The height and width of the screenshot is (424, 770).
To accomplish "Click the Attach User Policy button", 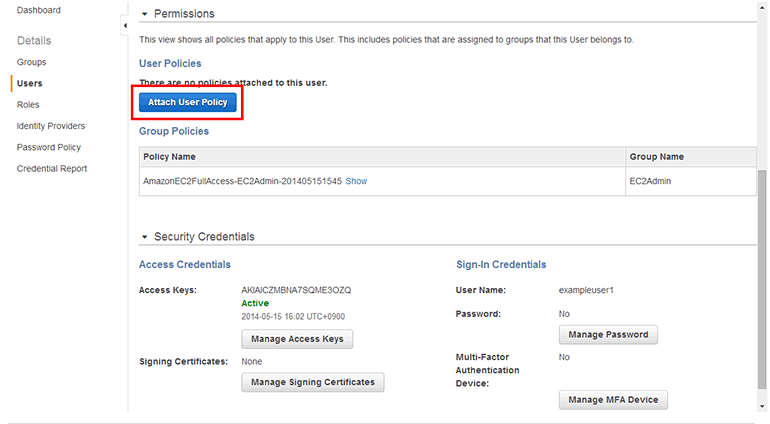I will (x=188, y=102).
